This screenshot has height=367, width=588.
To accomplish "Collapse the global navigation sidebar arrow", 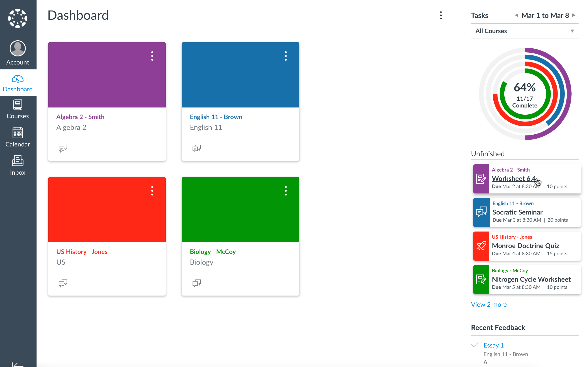I will click(x=17, y=364).
